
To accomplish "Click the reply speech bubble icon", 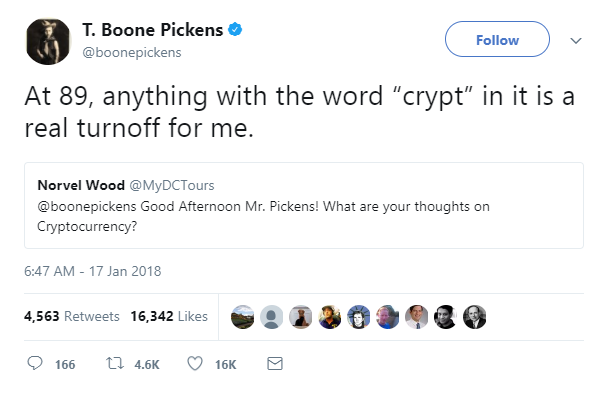I will click(35, 363).
